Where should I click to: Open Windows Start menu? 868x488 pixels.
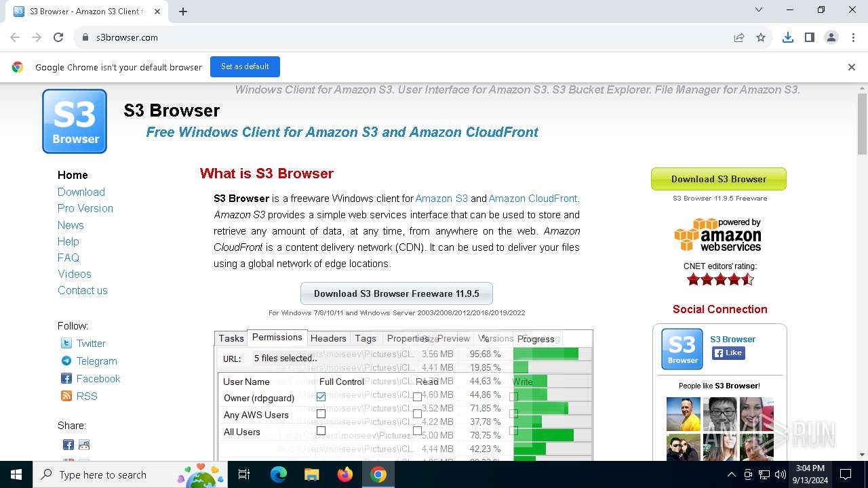[x=16, y=474]
